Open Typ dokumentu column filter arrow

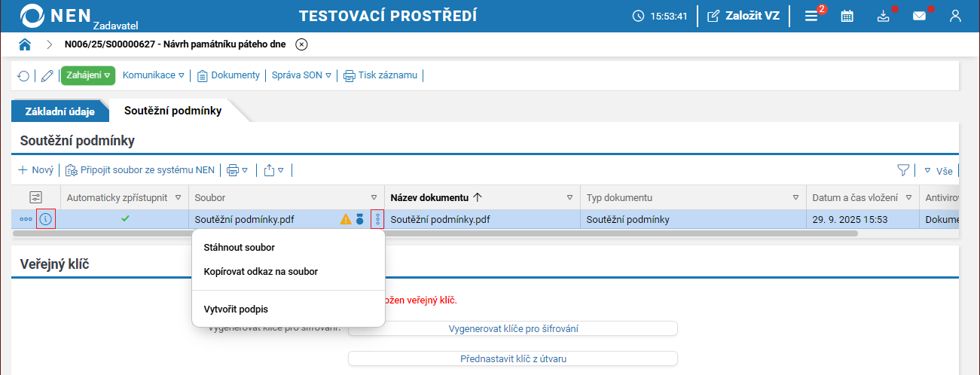pos(796,197)
